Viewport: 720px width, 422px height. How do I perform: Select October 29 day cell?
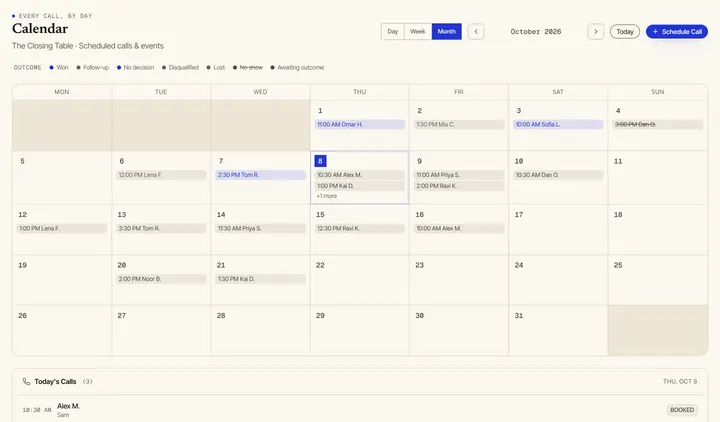coord(360,331)
